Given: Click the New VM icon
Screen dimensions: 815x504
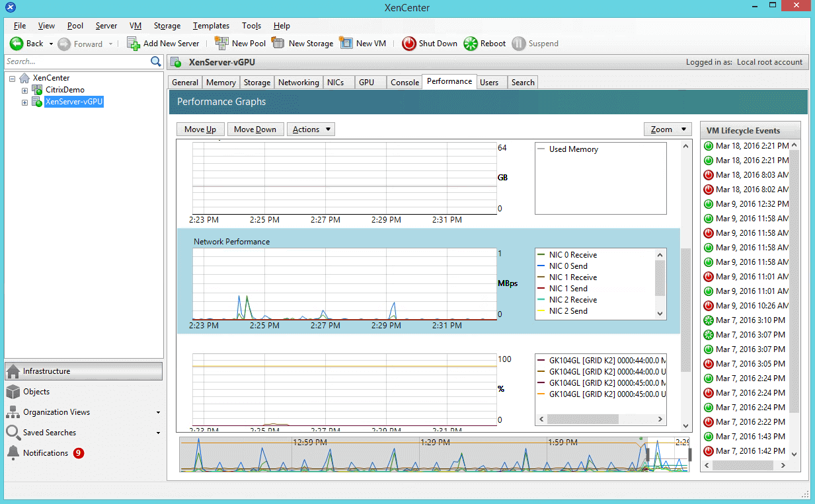Looking at the screenshot, I should (346, 43).
